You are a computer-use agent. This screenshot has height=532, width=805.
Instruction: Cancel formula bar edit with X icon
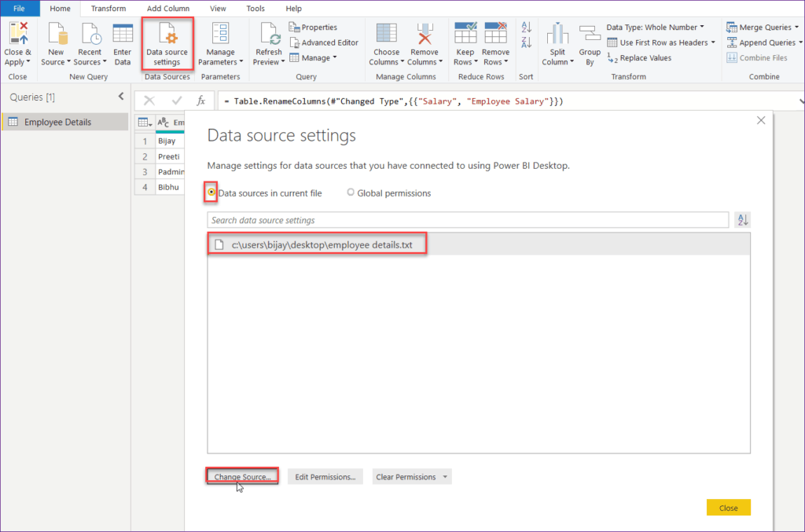pyautogui.click(x=149, y=101)
